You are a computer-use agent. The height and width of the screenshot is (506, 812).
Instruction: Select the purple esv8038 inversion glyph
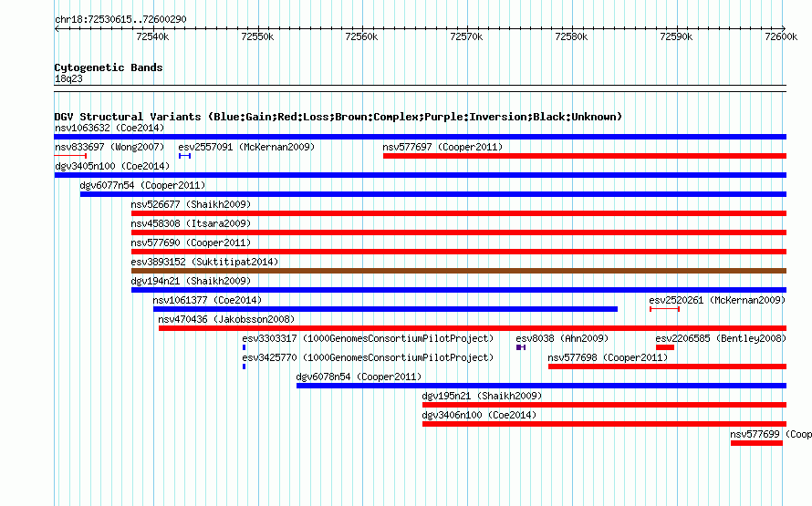[x=521, y=347]
